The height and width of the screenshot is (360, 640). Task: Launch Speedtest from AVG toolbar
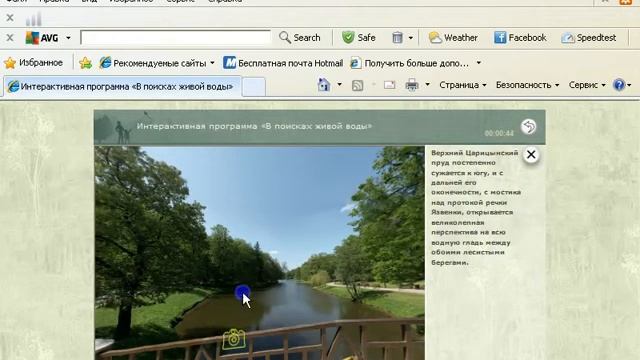[589, 38]
